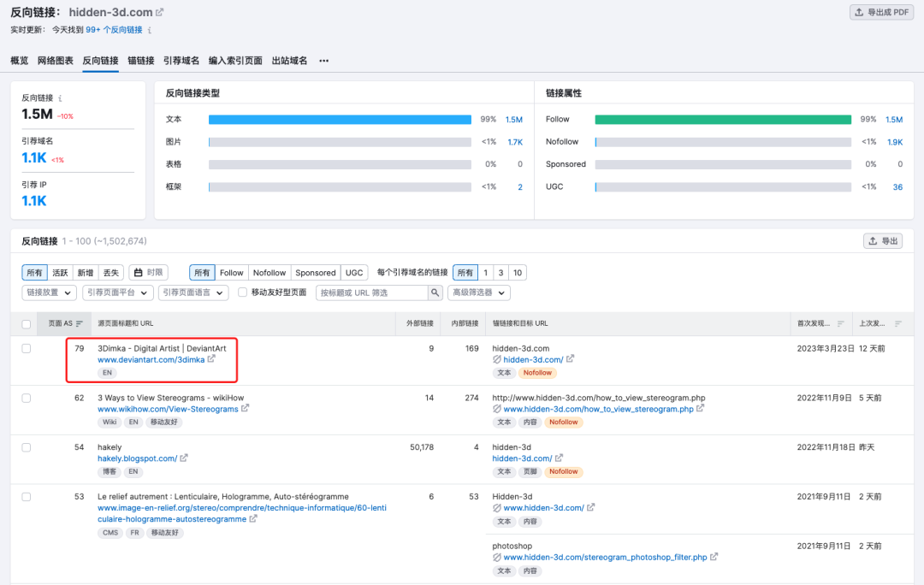Image resolution: width=924 pixels, height=585 pixels.
Task: Go to the "引荐域名" tab
Action: [x=181, y=61]
